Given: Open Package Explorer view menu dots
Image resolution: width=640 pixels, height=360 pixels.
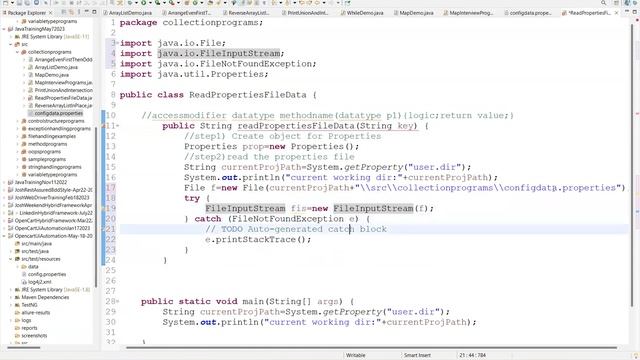Looking at the screenshot, I should (x=79, y=12).
